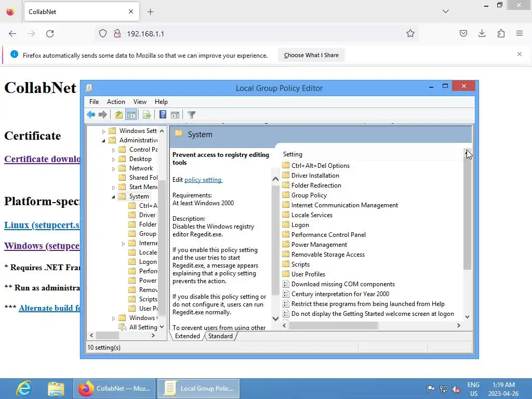Expand the Network tree node

point(114,169)
